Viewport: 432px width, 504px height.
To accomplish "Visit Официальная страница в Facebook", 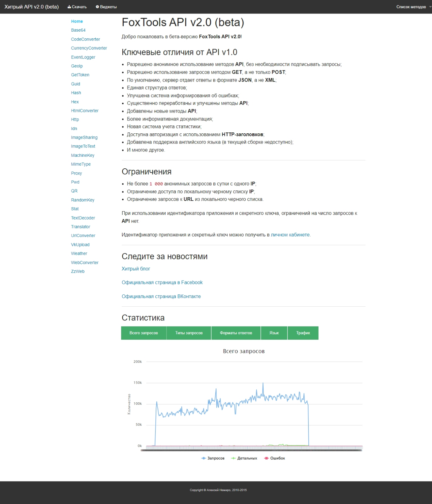I will tap(162, 283).
